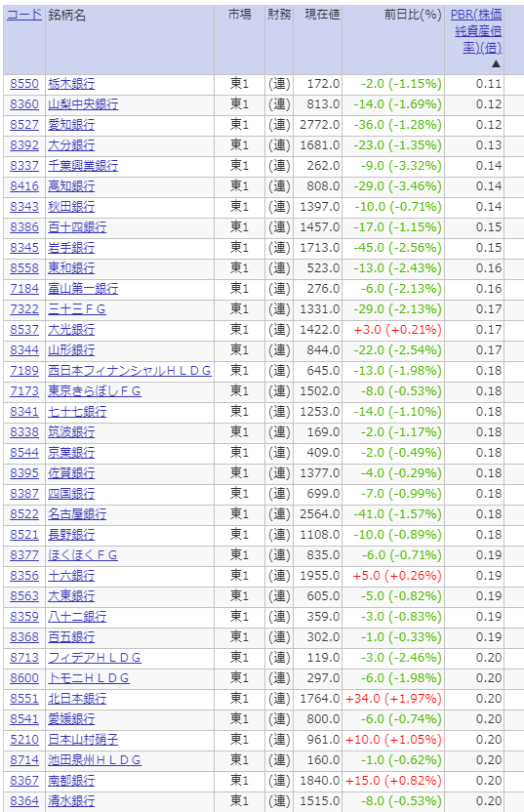
Task: Open 名古屋銀行 link
Action: [x=77, y=514]
